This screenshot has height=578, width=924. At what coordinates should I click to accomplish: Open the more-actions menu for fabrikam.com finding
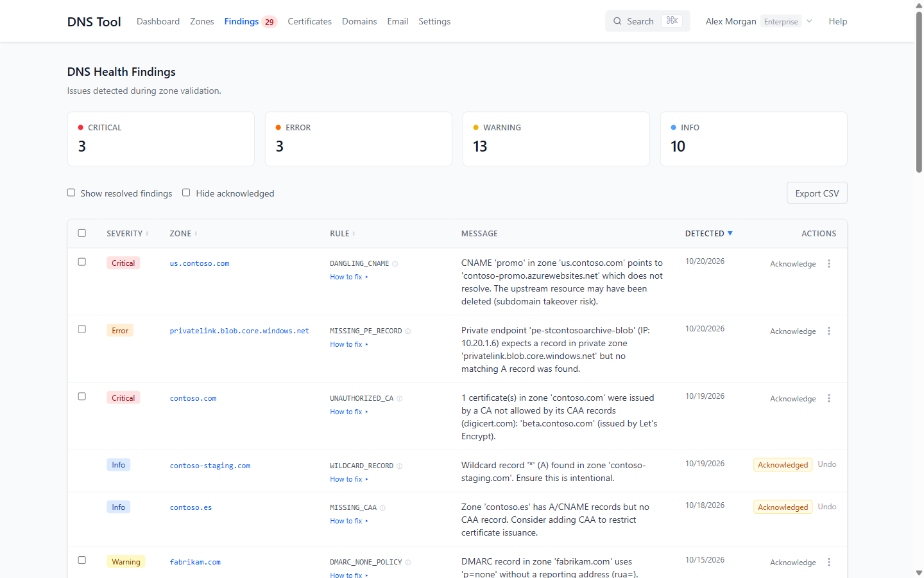tap(829, 563)
